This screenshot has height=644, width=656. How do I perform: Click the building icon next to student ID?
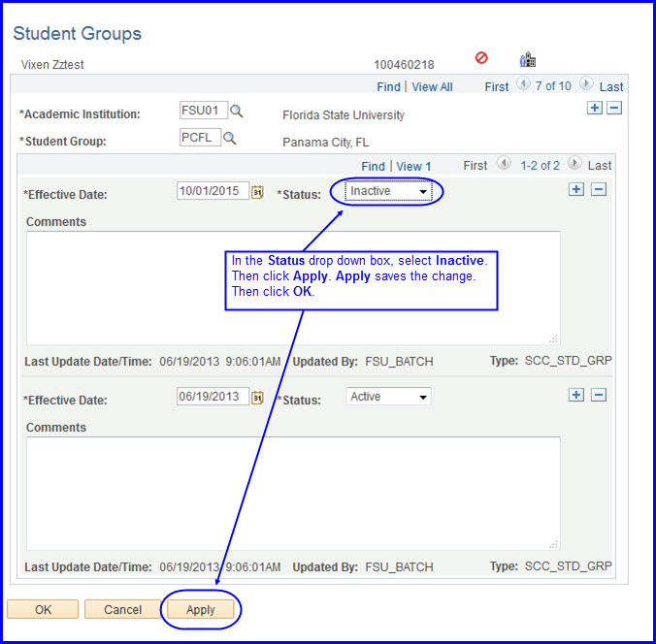pos(528,60)
